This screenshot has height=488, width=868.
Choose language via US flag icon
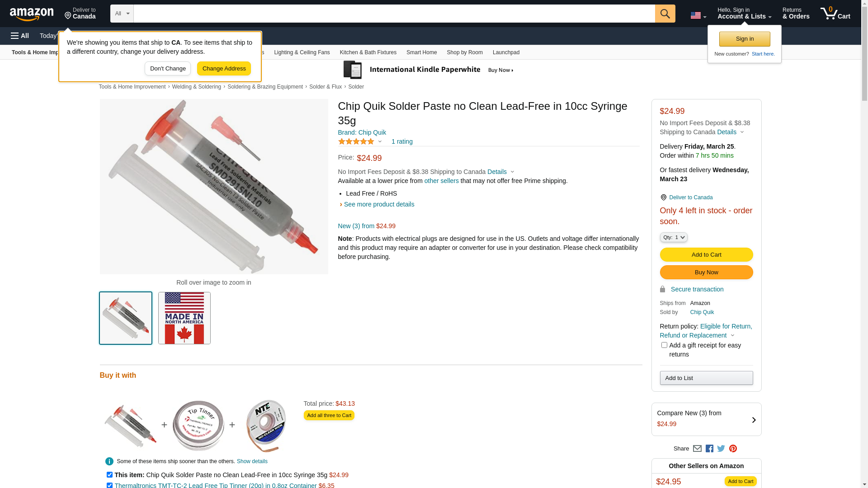(x=698, y=15)
